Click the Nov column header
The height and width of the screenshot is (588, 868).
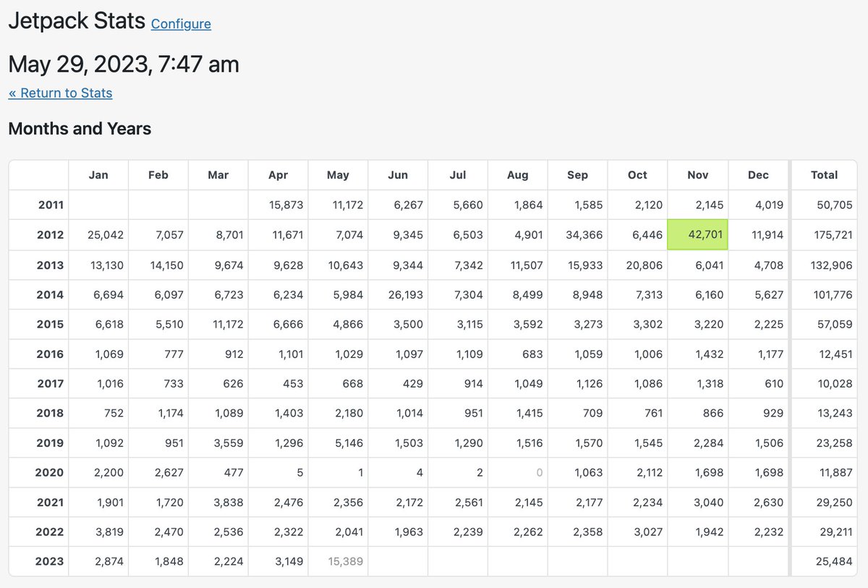[697, 175]
